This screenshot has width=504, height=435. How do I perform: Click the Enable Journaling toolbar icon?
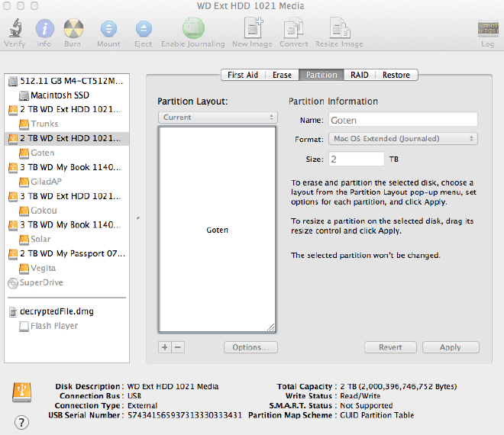point(193,28)
